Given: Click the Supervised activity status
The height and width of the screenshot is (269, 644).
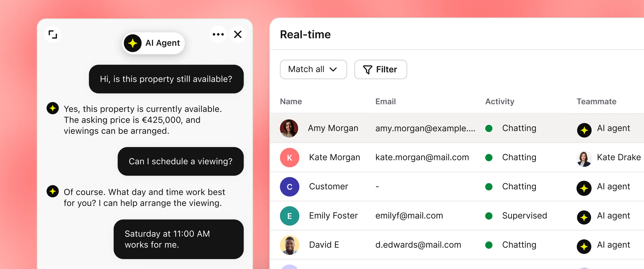Looking at the screenshot, I should pyautogui.click(x=524, y=215).
